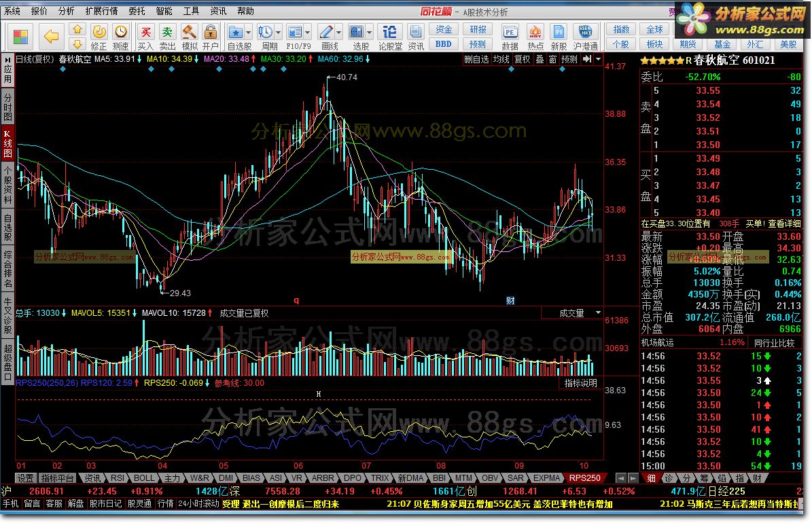This screenshot has height=523, width=812.
Task: Toggle 预测 forecast on chart
Action: coord(569,60)
